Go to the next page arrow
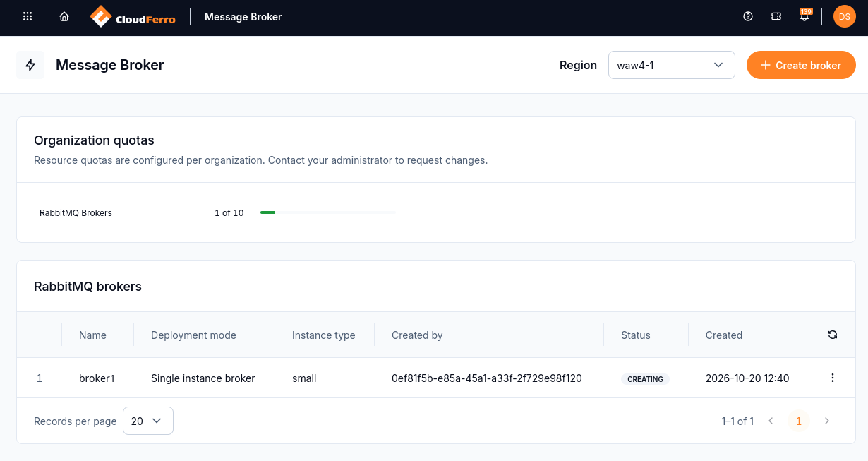Image resolution: width=868 pixels, height=461 pixels. (x=827, y=421)
